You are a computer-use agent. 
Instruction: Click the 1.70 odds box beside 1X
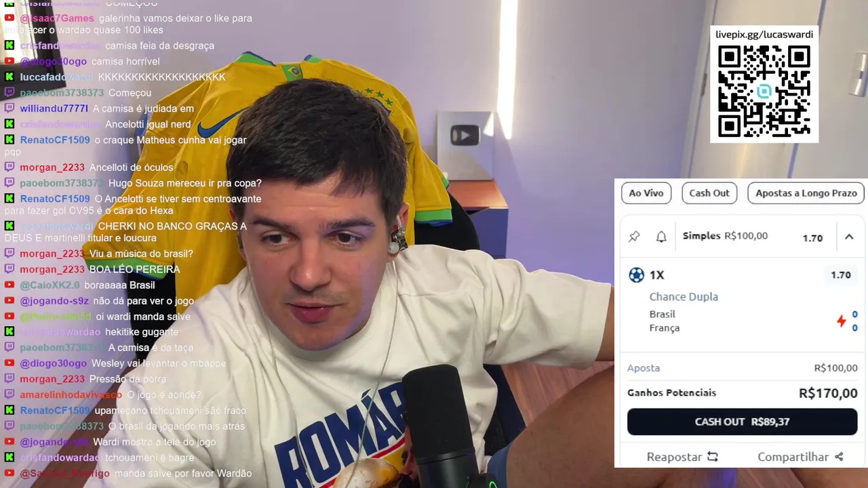click(841, 275)
